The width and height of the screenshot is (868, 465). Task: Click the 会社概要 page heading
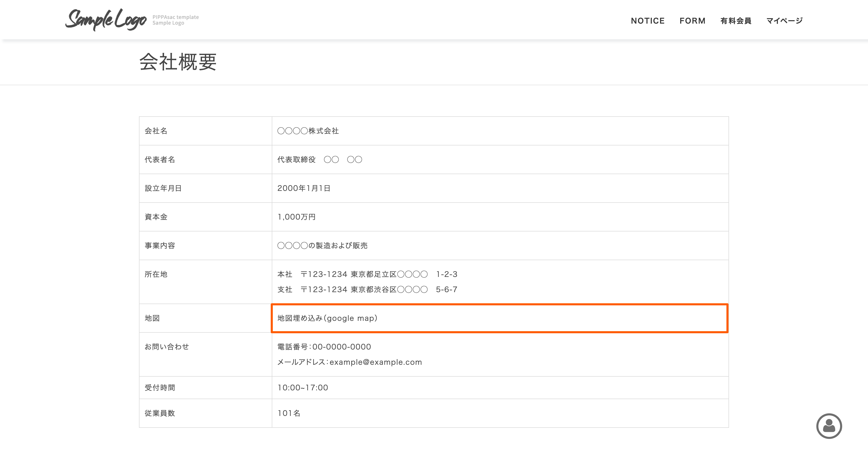pyautogui.click(x=177, y=62)
